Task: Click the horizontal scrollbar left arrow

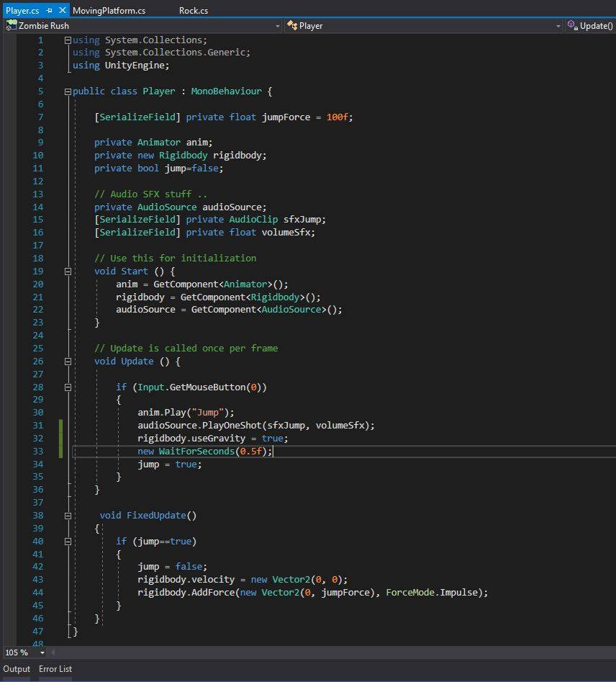Action: pyautogui.click(x=53, y=652)
